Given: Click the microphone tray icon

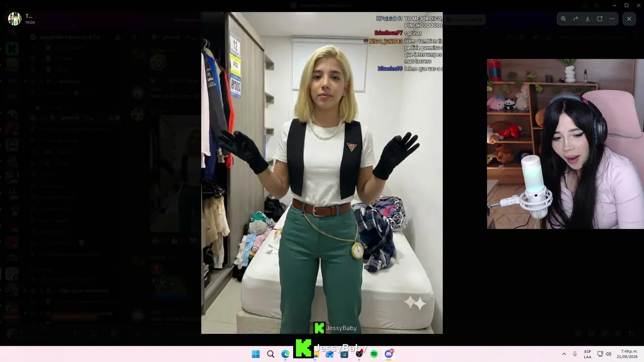Looking at the screenshot, I should [x=575, y=354].
